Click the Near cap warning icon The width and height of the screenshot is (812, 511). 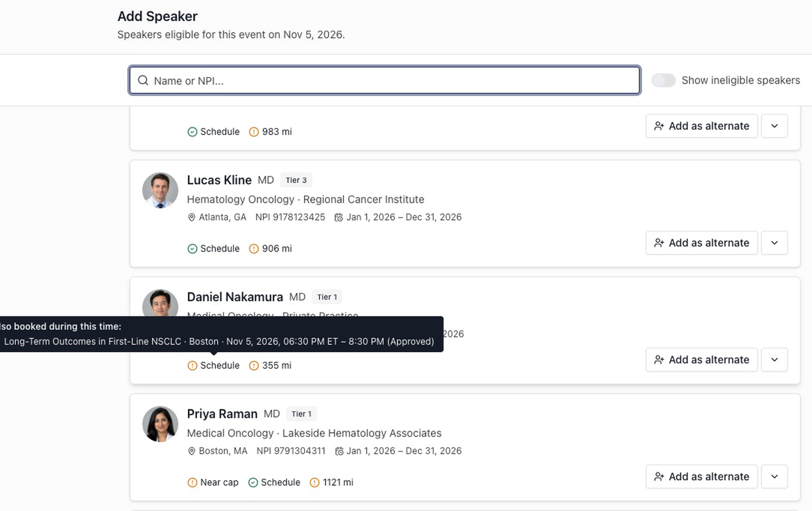click(192, 483)
